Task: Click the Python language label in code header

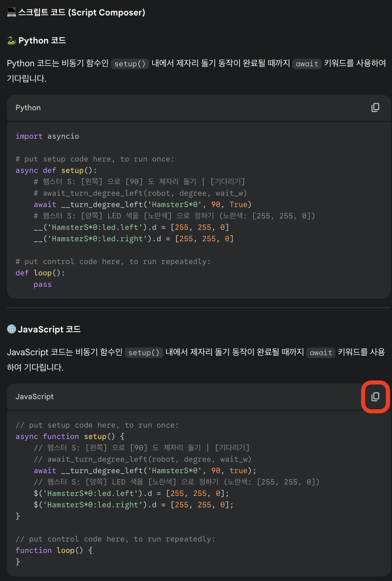Action: [28, 108]
